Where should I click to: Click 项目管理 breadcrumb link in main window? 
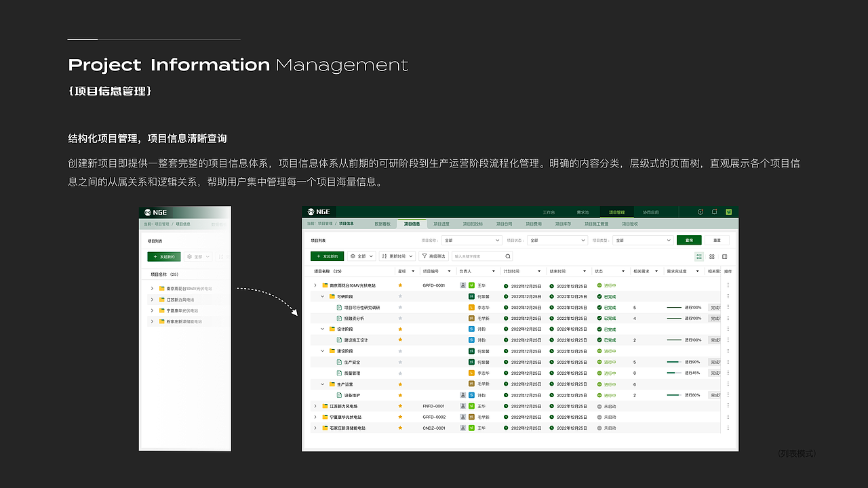[325, 223]
